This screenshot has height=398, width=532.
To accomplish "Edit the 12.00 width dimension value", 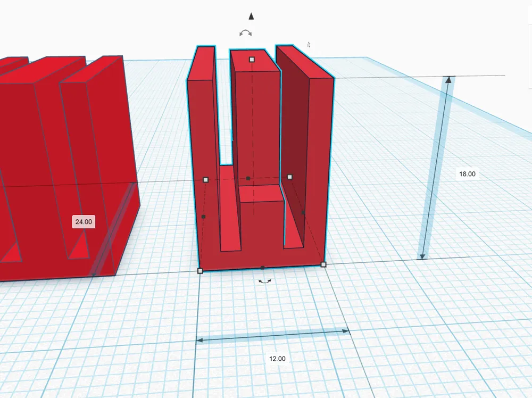I will pos(277,359).
